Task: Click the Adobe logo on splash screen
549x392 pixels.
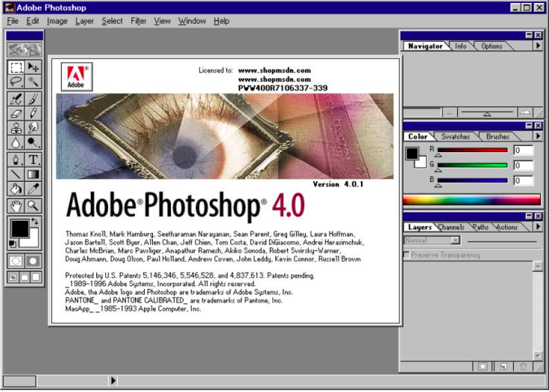Action: click(78, 77)
